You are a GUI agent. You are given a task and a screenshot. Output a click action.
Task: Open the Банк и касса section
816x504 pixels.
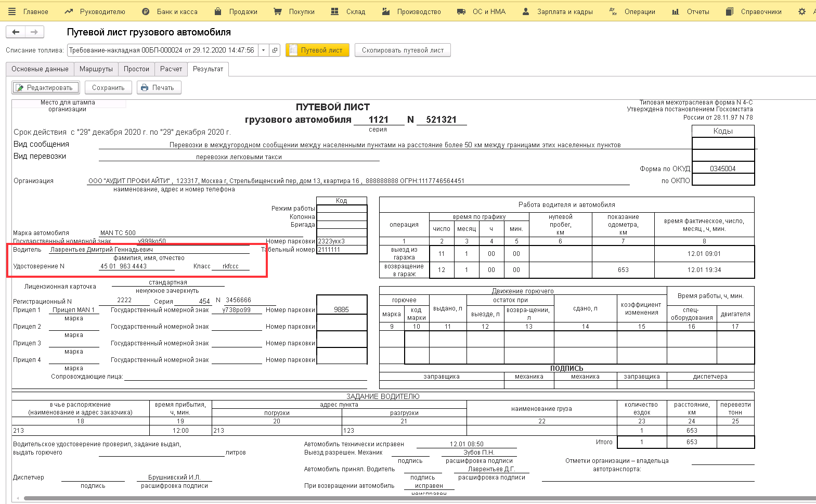coord(170,11)
